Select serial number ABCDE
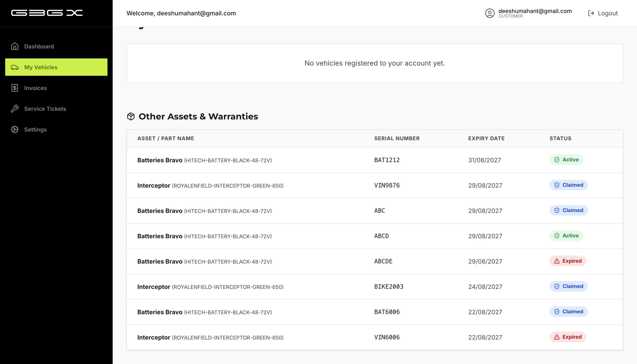637x364 pixels. (383, 261)
